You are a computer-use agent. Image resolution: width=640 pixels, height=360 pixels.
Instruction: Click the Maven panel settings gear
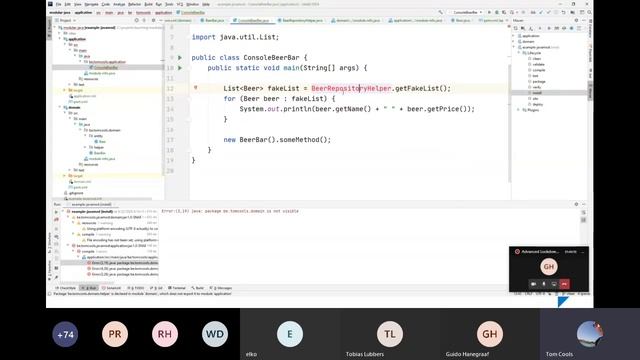pyautogui.click(x=576, y=20)
